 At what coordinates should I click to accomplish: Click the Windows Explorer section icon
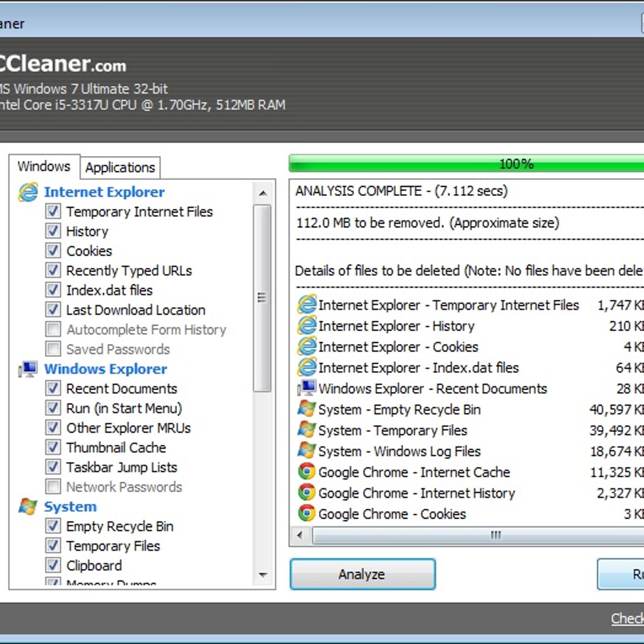28,369
